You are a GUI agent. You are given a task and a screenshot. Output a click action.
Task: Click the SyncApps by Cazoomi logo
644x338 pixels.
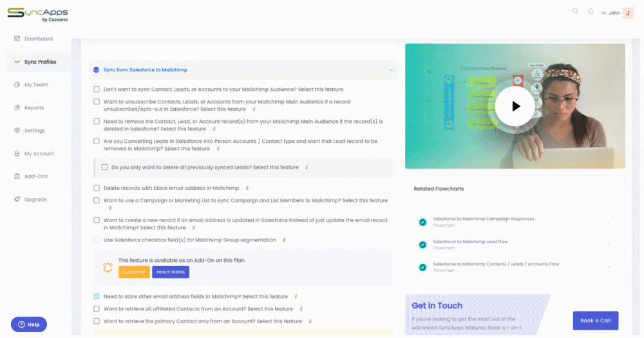(37, 14)
